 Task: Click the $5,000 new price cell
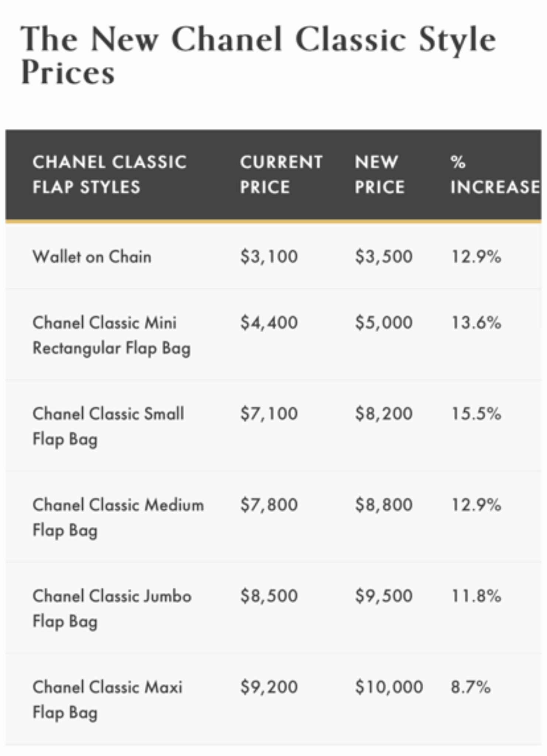(x=384, y=323)
